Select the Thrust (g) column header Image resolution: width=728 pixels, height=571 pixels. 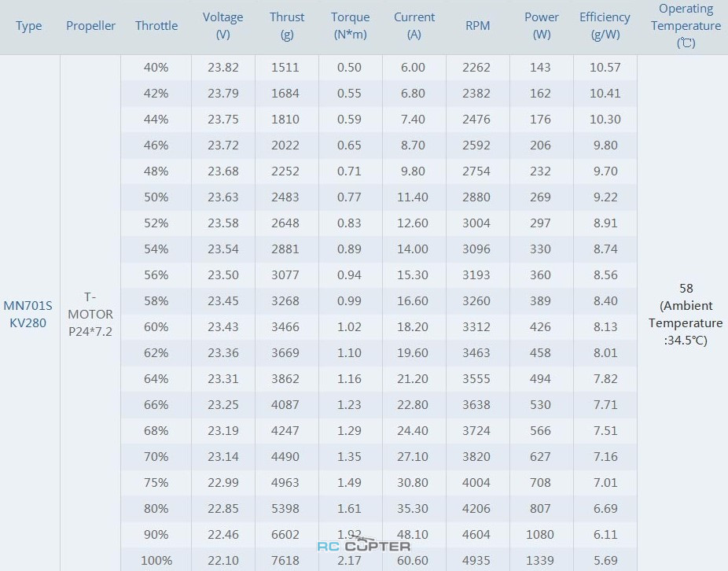pos(286,26)
